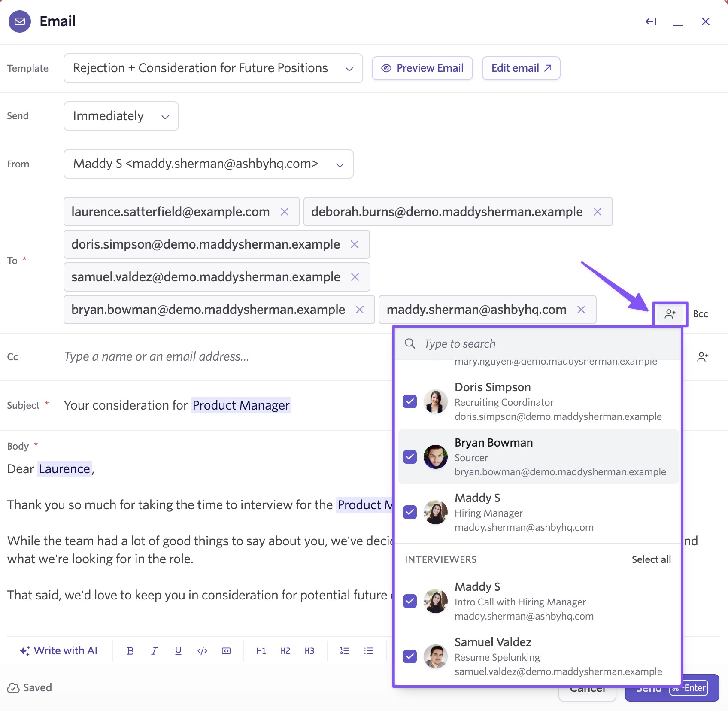728x711 pixels.
Task: Uncheck Samuel Valdez interviewer checkbox
Action: click(x=410, y=656)
